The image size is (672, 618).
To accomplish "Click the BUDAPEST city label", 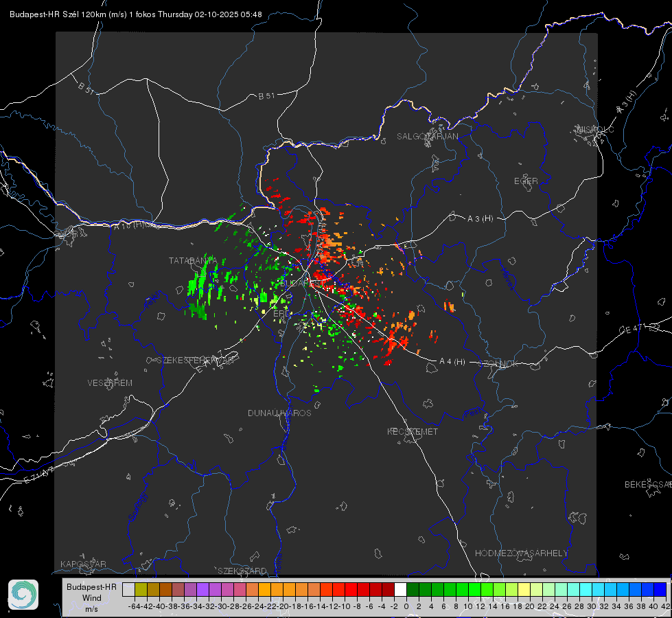I will (300, 284).
